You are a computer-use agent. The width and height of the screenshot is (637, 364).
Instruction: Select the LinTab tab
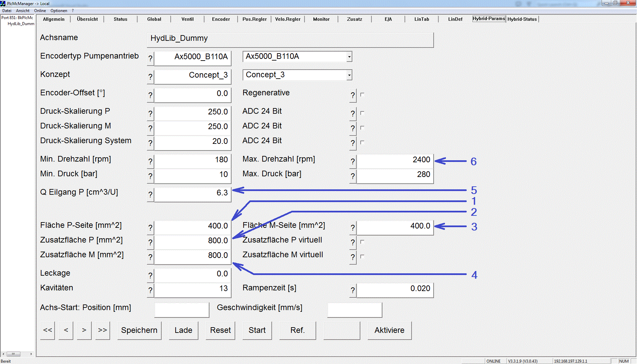(422, 19)
